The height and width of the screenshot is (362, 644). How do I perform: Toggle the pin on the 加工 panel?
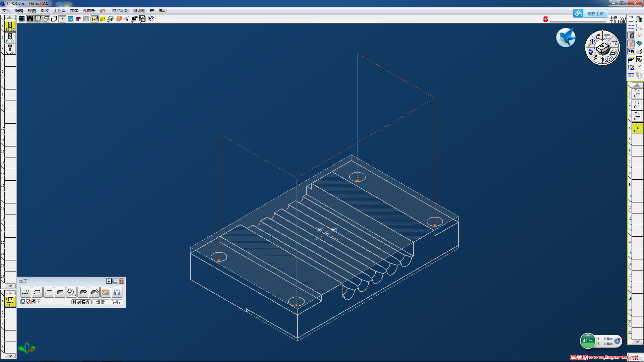pyautogui.click(x=109, y=281)
